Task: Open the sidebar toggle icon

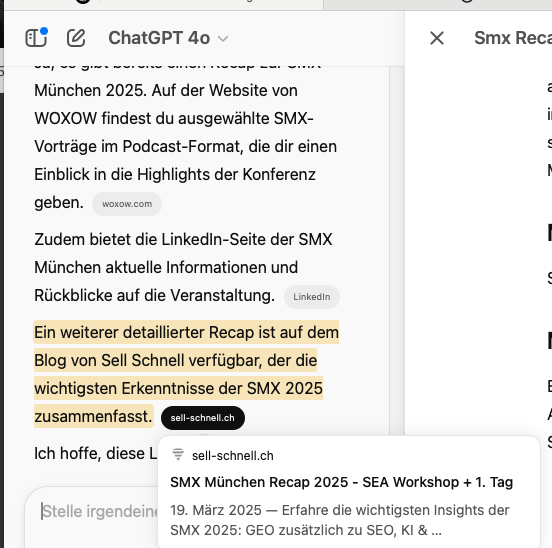Action: (x=36, y=37)
